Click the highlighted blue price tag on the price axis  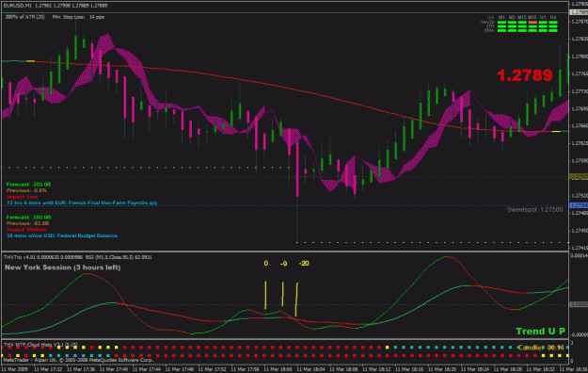pos(579,205)
